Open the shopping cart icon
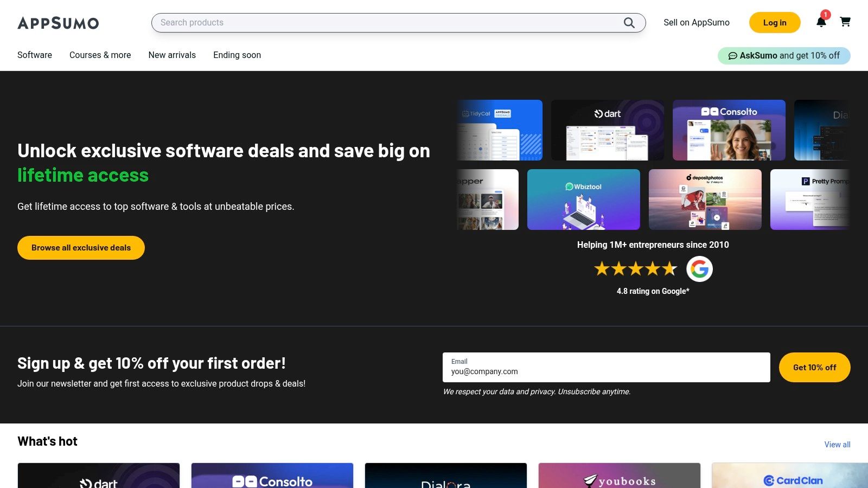The image size is (868, 488). (845, 23)
